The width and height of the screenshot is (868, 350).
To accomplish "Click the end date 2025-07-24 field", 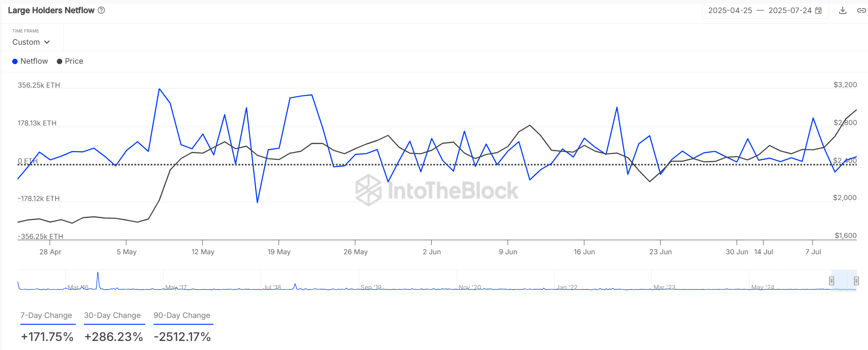I will point(790,10).
